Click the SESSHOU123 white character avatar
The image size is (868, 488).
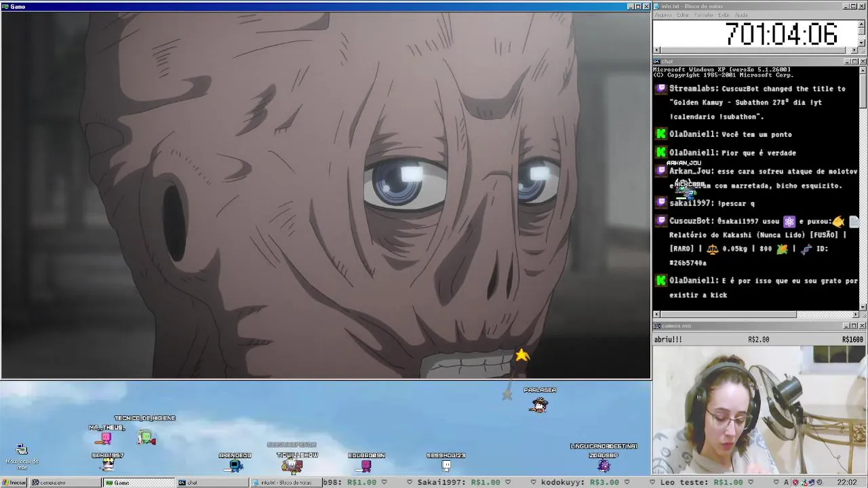(446, 465)
